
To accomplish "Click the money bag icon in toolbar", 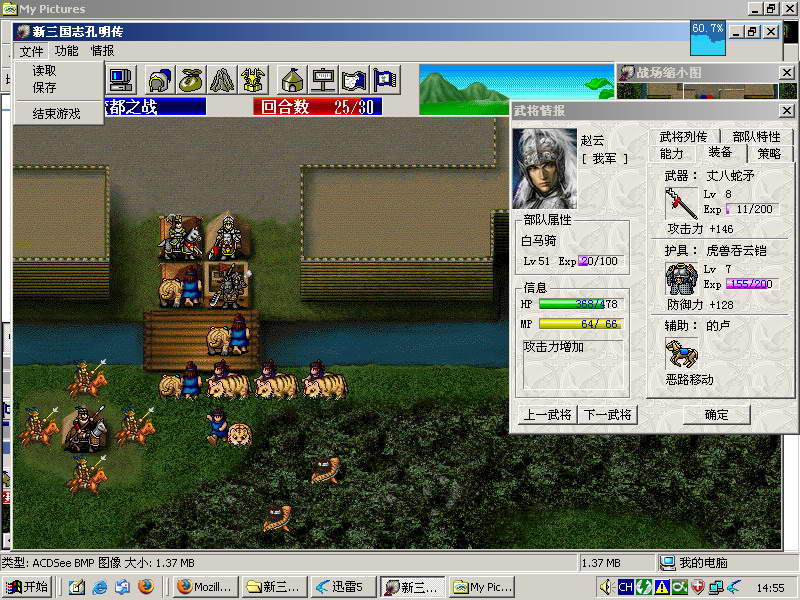I will 191,80.
